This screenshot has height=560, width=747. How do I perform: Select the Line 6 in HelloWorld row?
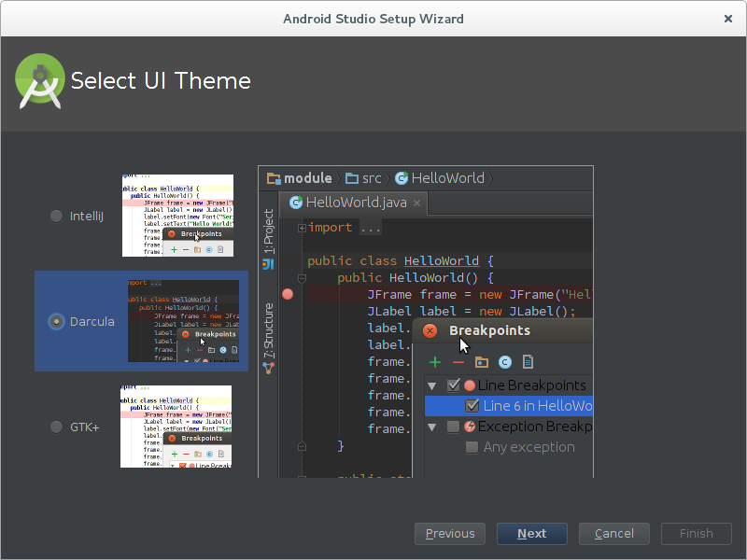[509, 406]
